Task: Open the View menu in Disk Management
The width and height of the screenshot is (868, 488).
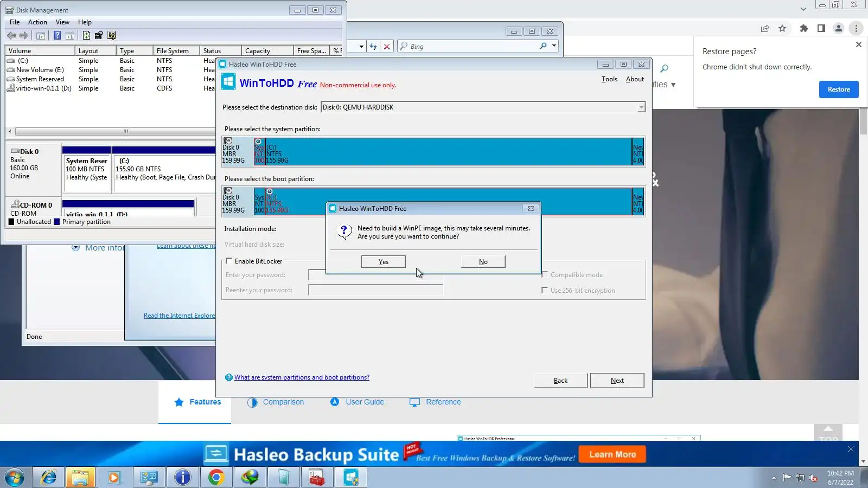Action: pyautogui.click(x=62, y=22)
